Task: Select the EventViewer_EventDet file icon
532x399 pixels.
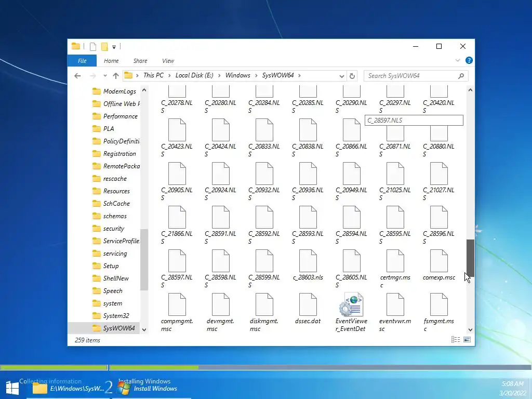Action: [x=352, y=304]
